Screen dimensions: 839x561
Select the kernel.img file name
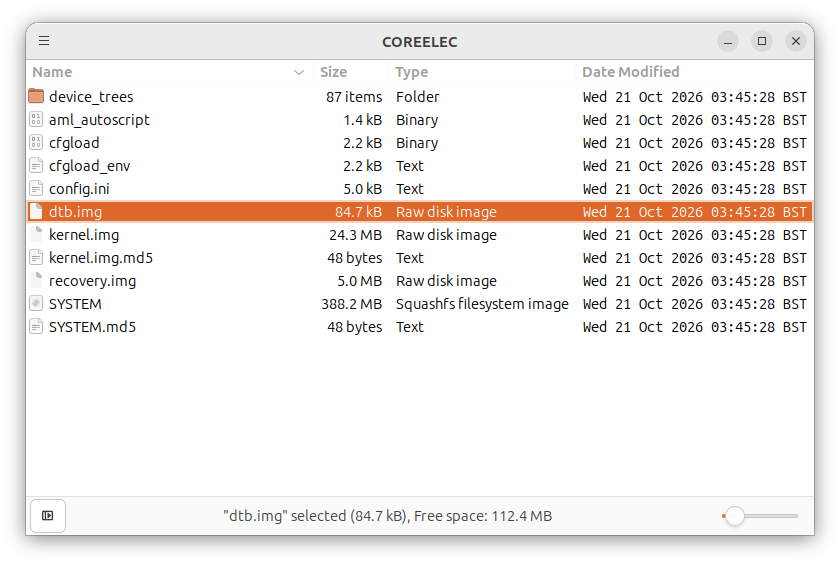(84, 235)
